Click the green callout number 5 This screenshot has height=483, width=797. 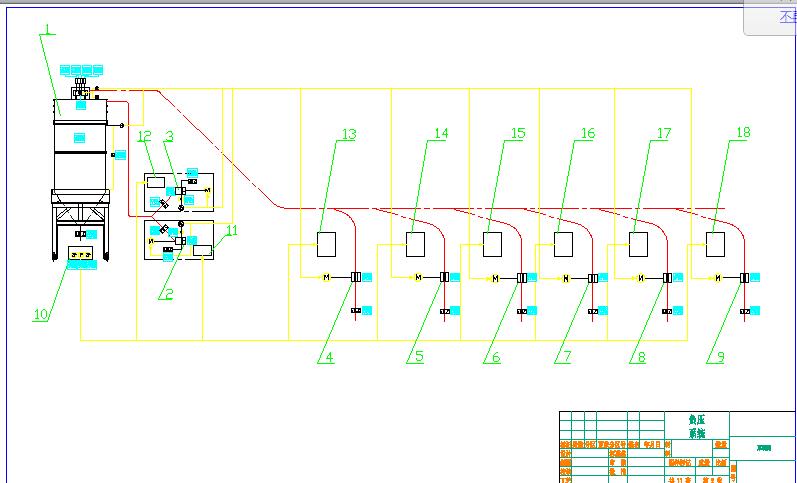[419, 356]
